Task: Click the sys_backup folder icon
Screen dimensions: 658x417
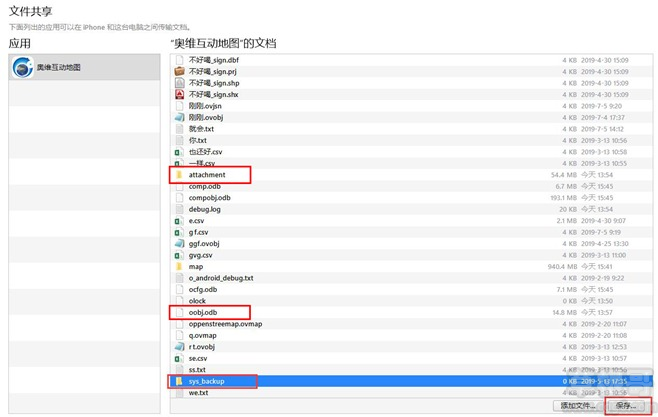Action: [179, 381]
